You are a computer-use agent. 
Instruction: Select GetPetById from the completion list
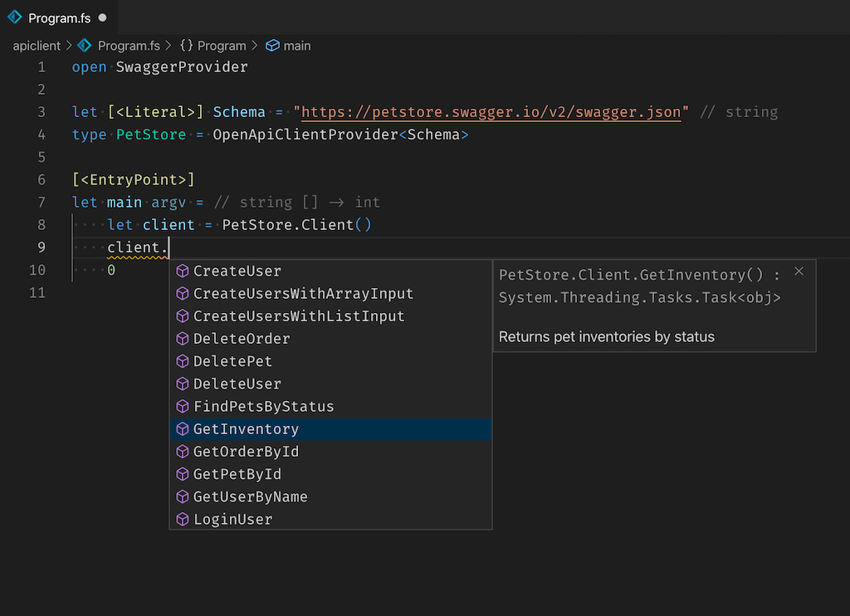[x=237, y=474]
